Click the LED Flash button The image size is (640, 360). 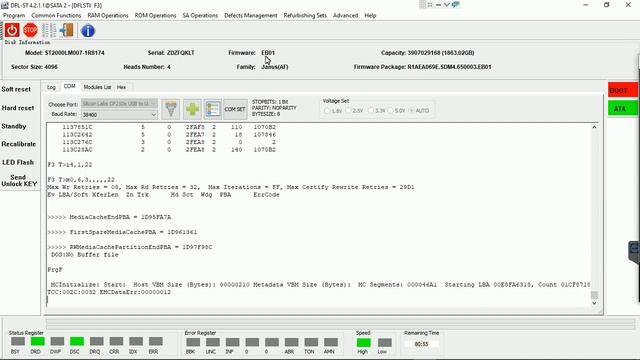click(x=18, y=162)
